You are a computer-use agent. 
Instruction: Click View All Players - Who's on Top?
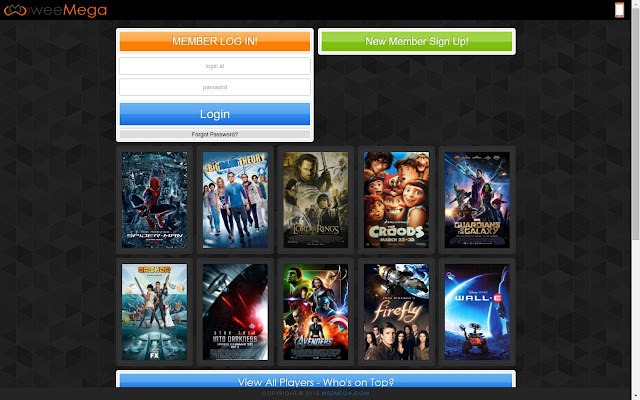coord(316,380)
